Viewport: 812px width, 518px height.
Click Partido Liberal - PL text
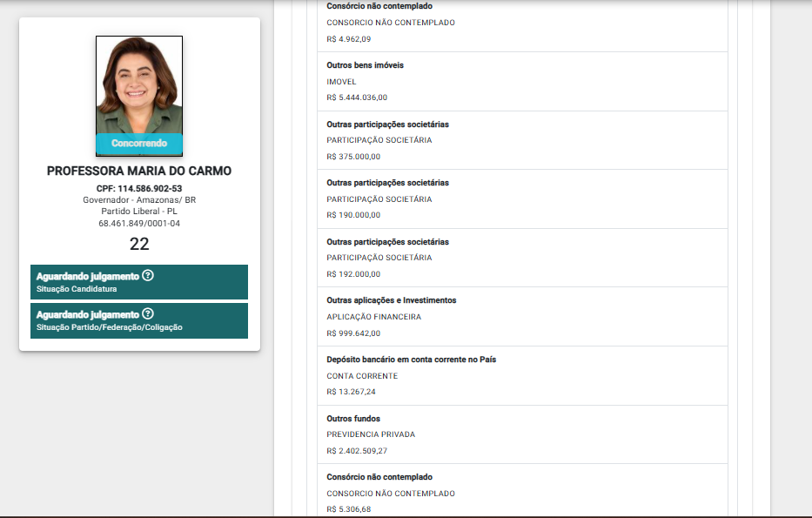[x=139, y=212]
